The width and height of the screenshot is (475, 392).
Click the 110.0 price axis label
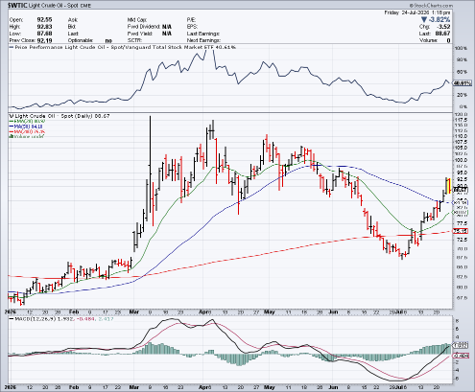pos(462,136)
